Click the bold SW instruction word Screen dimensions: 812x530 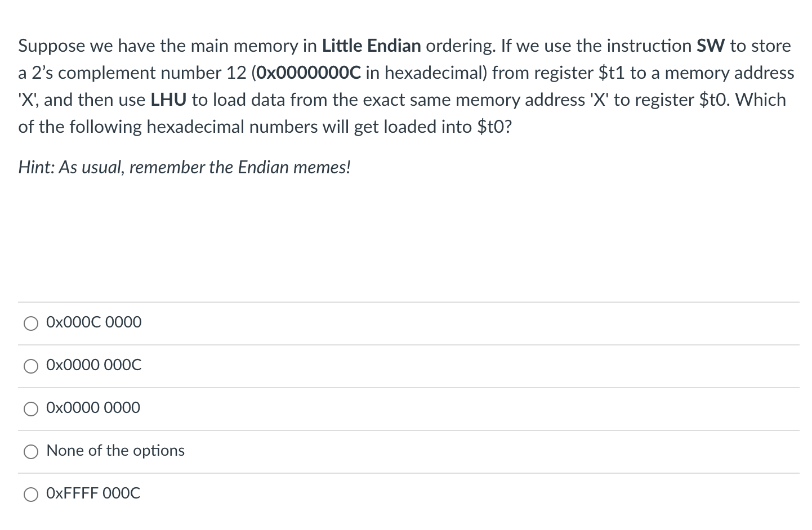711,46
